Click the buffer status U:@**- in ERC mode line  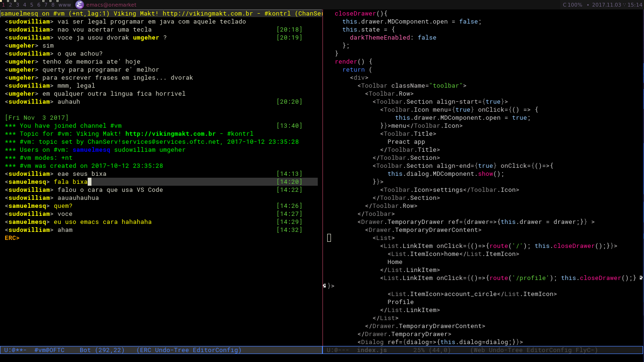[16, 350]
